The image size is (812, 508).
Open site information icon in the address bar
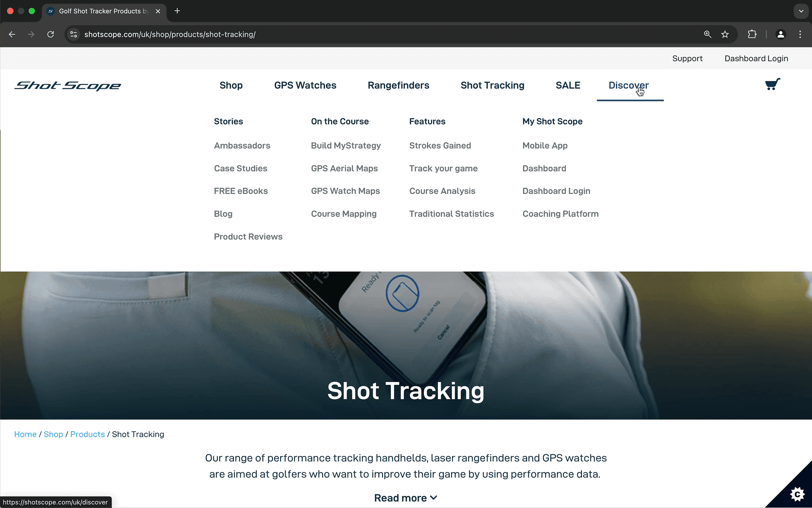pos(74,34)
